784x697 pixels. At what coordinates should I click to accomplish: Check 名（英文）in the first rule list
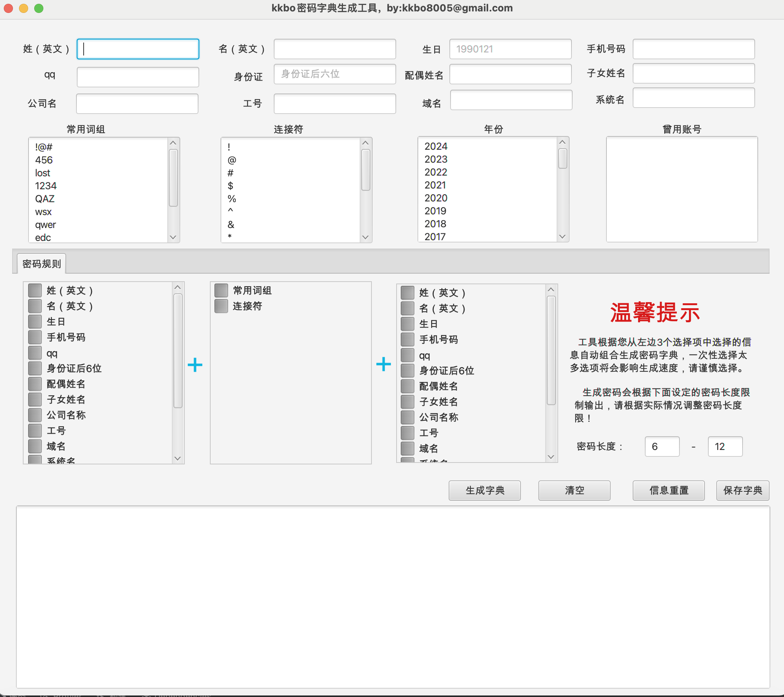(35, 306)
